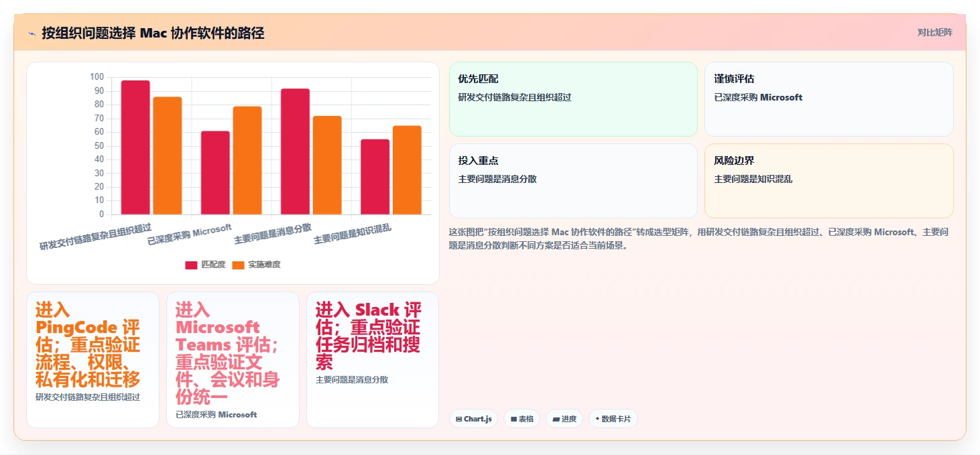Viewport: 980px width, 455px height.
Task: Toggle the 匹配度 legend item
Action: (205, 265)
